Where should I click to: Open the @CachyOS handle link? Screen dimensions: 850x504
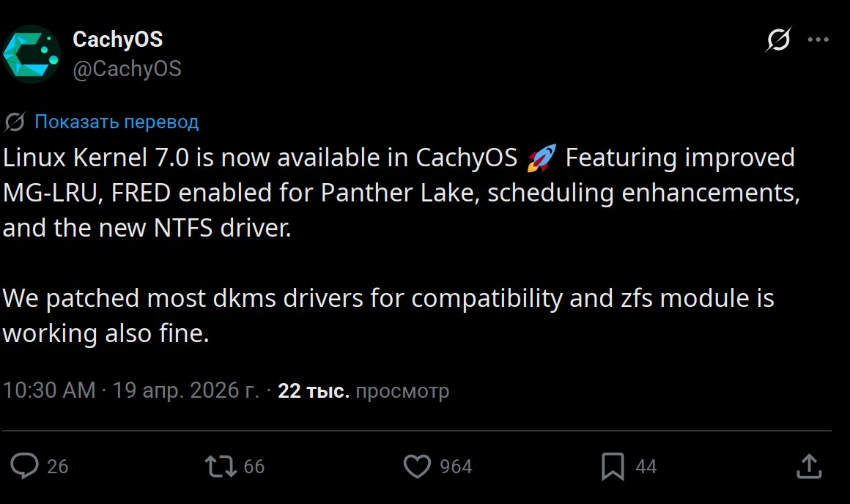point(127,69)
